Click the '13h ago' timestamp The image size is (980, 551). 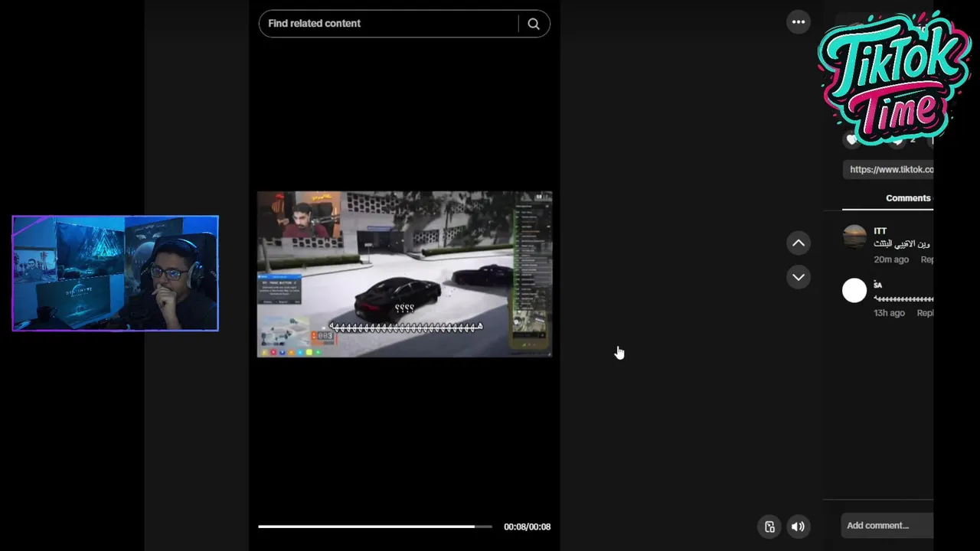tap(889, 313)
